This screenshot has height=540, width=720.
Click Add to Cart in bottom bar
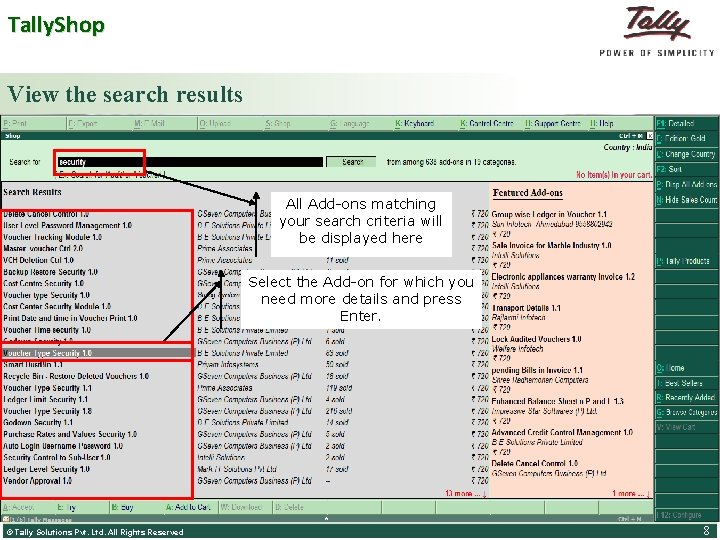pyautogui.click(x=188, y=507)
